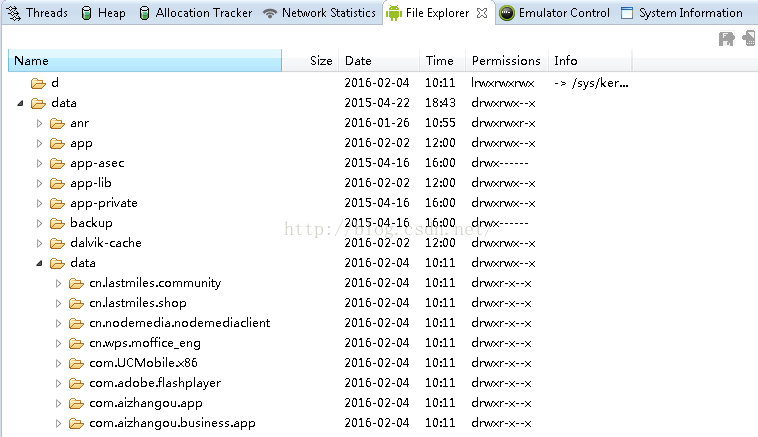Screen dimensions: 758x437
Task: Select the com.aizhangou.business.app entry
Action: pos(172,423)
